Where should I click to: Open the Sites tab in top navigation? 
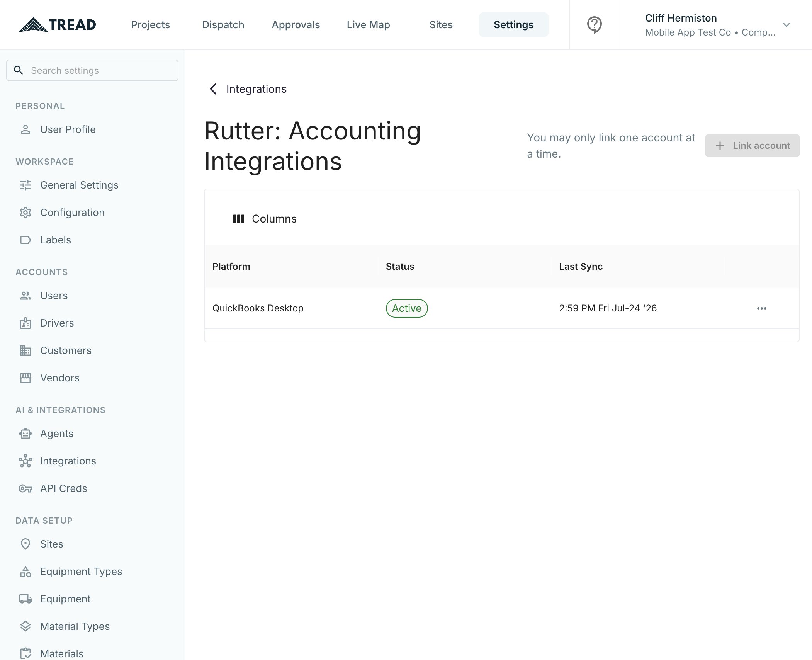(x=441, y=25)
